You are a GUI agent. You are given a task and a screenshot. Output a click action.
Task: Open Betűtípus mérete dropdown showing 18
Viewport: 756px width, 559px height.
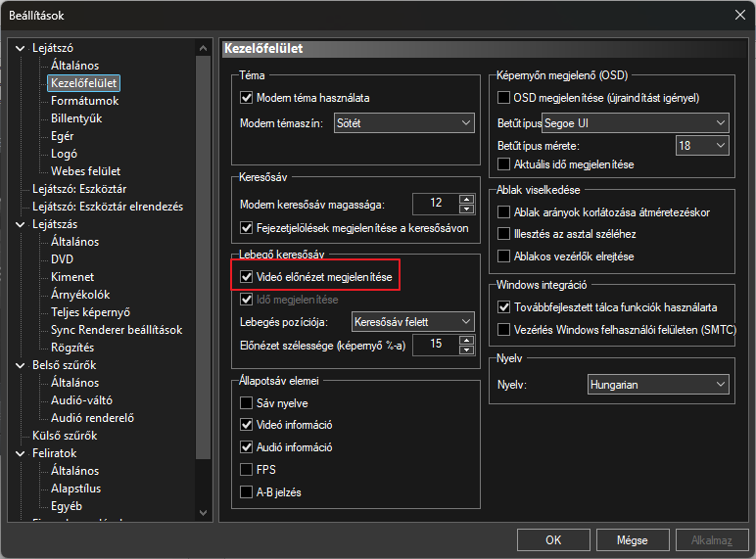pyautogui.click(x=702, y=146)
